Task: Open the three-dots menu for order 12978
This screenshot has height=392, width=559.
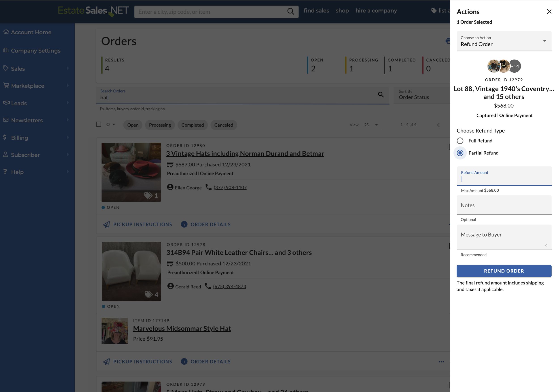Action: [x=441, y=362]
